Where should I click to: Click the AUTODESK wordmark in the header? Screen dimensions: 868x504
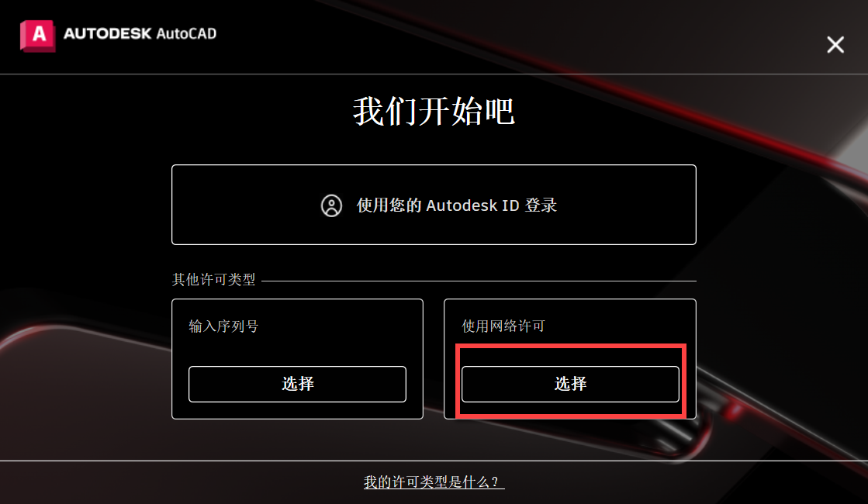(107, 34)
